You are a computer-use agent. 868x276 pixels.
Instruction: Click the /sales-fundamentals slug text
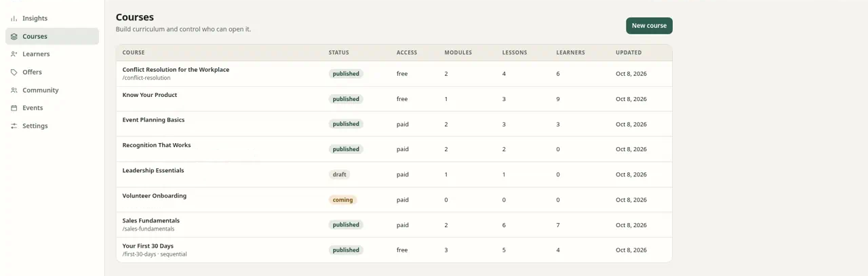pos(148,229)
